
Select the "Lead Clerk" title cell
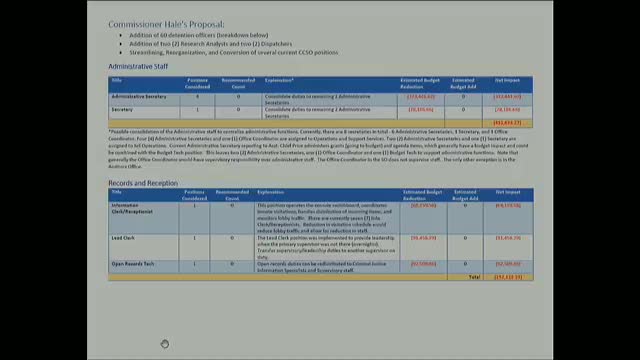tap(123, 238)
